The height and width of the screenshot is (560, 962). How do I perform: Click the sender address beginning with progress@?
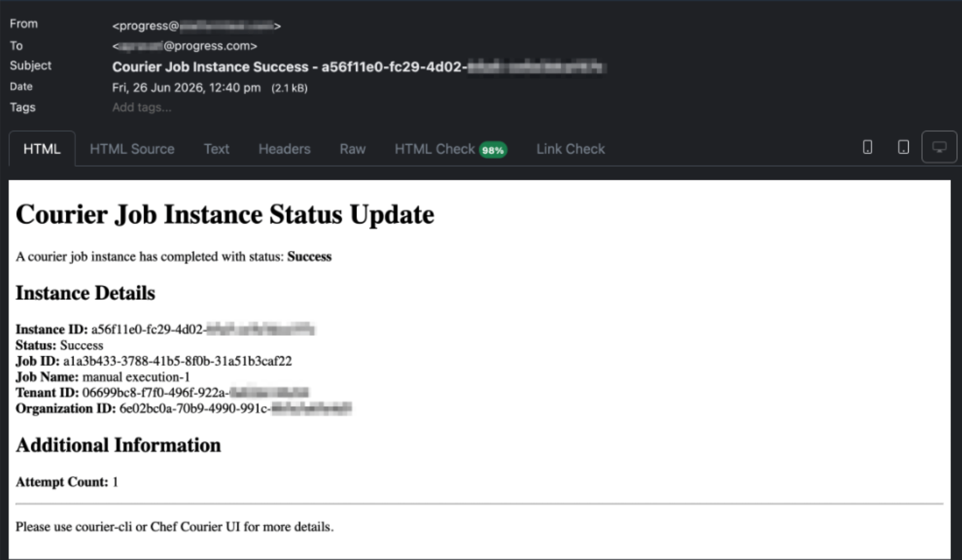click(x=196, y=26)
